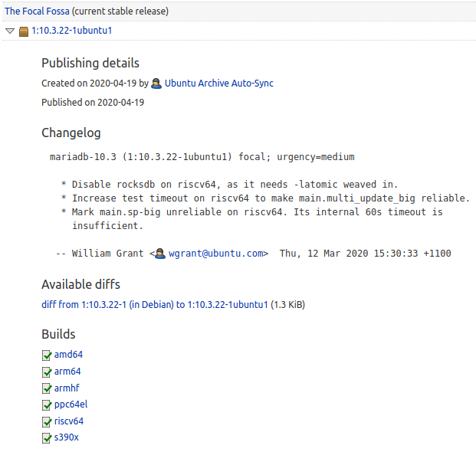Viewport: 476px width, 452px height.
Task: Click person icon beside wgrant email
Action: (160, 254)
